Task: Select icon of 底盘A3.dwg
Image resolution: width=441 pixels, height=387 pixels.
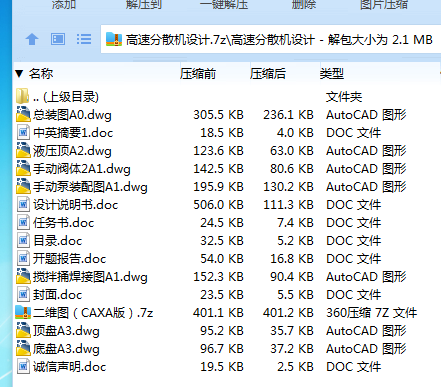Action: 23,348
